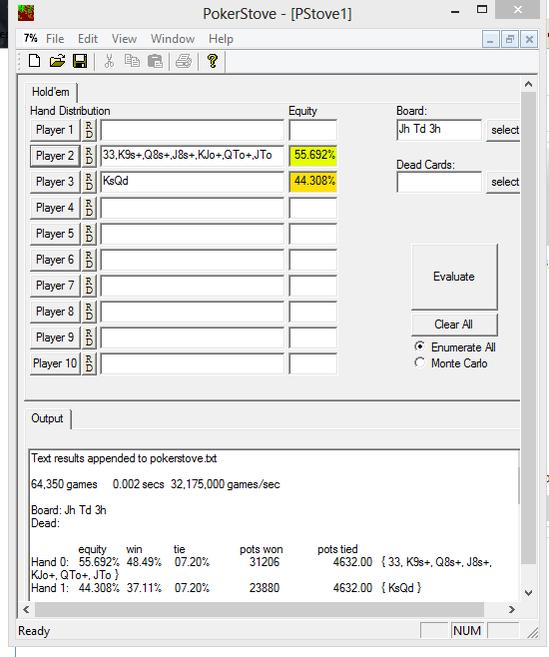Screen dimensions: 549x657
Task: Select the Enumerate All radio button
Action: pos(419,347)
